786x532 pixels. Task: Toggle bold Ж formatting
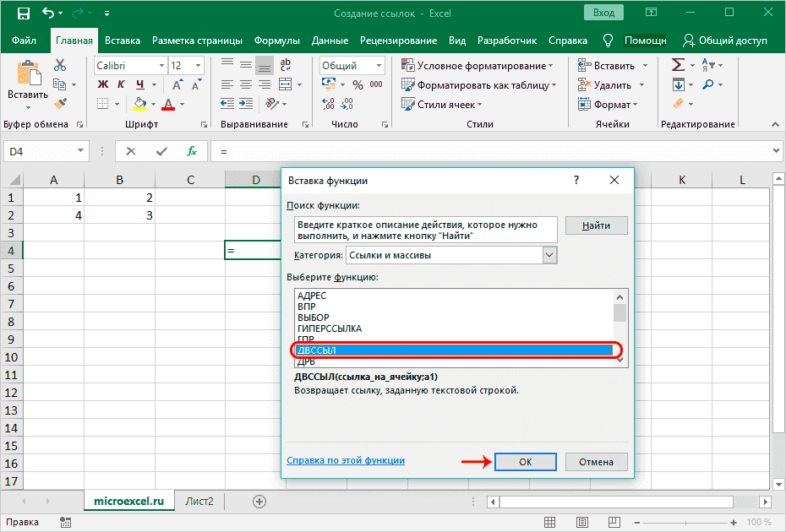(102, 84)
